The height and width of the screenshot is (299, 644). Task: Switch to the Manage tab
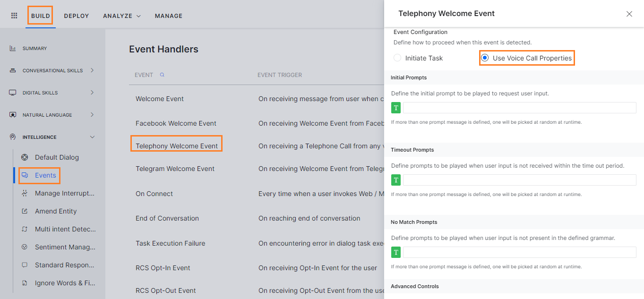(169, 16)
